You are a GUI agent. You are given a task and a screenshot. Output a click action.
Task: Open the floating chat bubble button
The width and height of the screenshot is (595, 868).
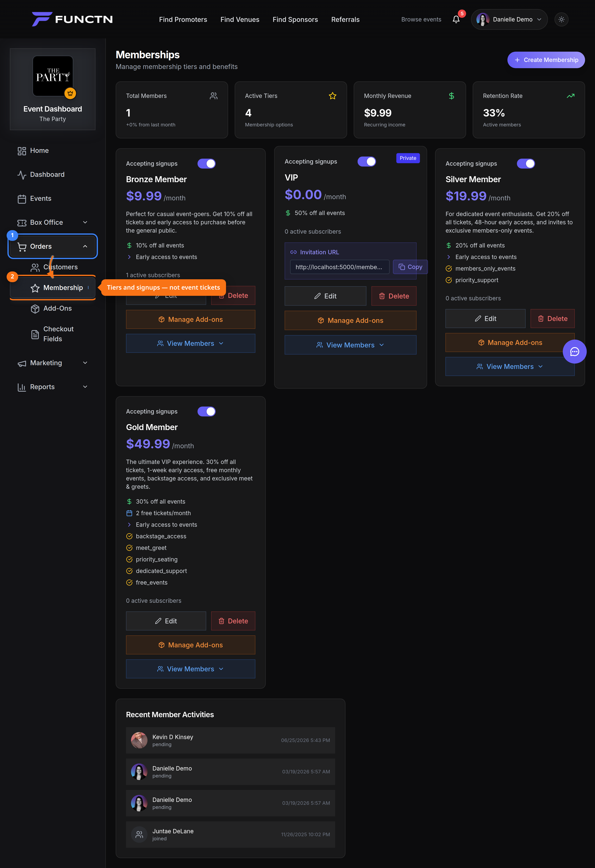pyautogui.click(x=574, y=351)
